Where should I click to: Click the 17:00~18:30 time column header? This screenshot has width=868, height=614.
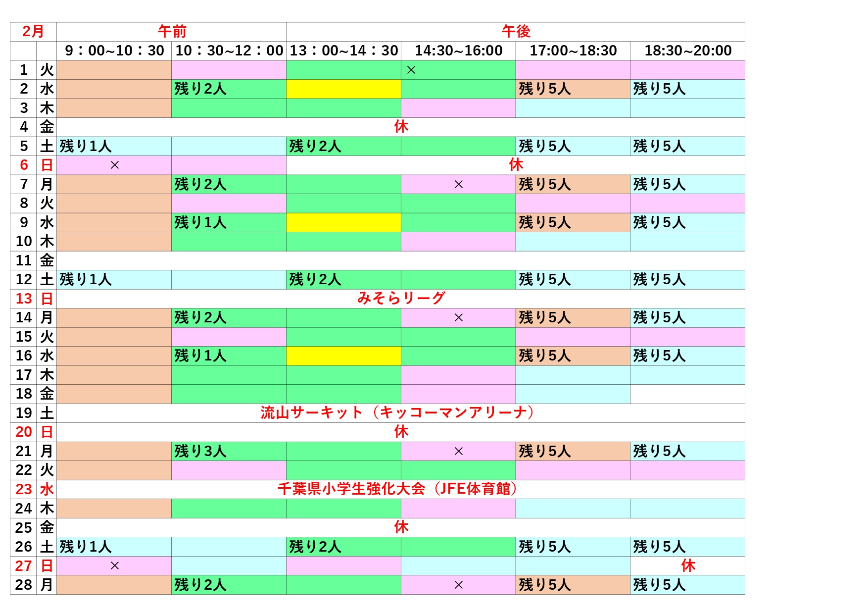coord(573,51)
